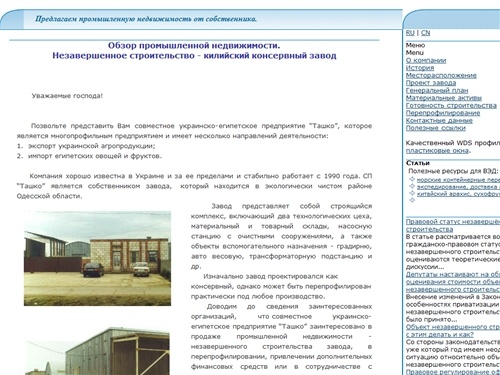Click bullet icon beside 'китайский арахис' link
Screen dimensions: 500x375
412,193
